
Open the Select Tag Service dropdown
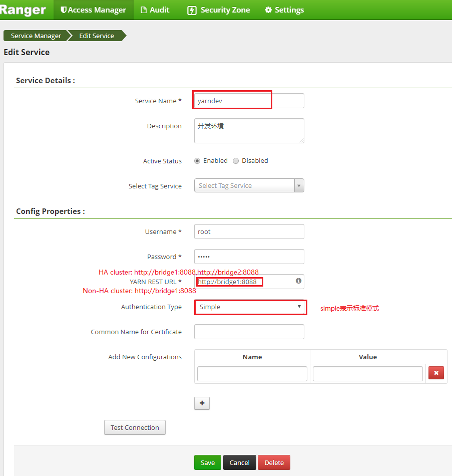tap(249, 185)
